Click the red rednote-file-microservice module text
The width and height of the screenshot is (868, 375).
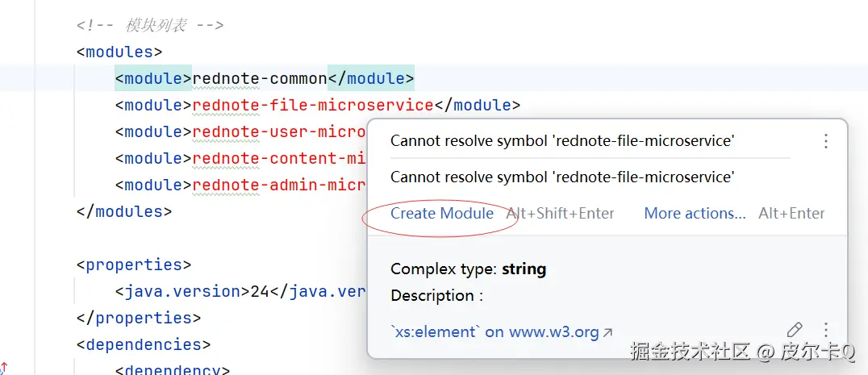tap(313, 106)
